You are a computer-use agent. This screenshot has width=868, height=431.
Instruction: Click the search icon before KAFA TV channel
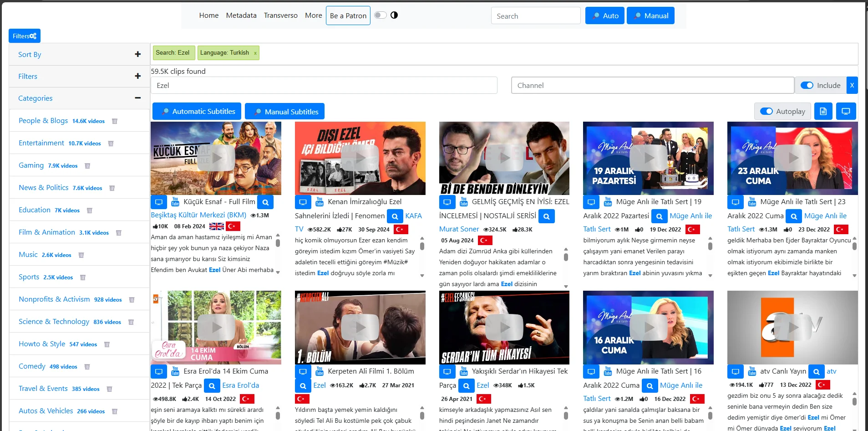[395, 216]
